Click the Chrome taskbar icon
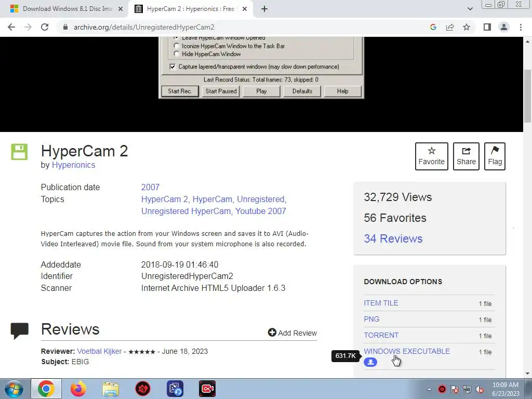The width and height of the screenshot is (532, 399). (x=46, y=389)
